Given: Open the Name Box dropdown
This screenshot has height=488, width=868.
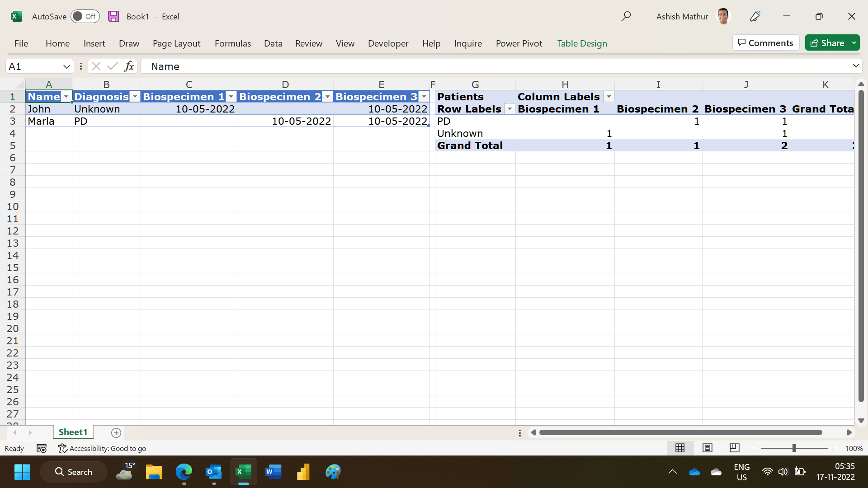Looking at the screenshot, I should pyautogui.click(x=66, y=66).
